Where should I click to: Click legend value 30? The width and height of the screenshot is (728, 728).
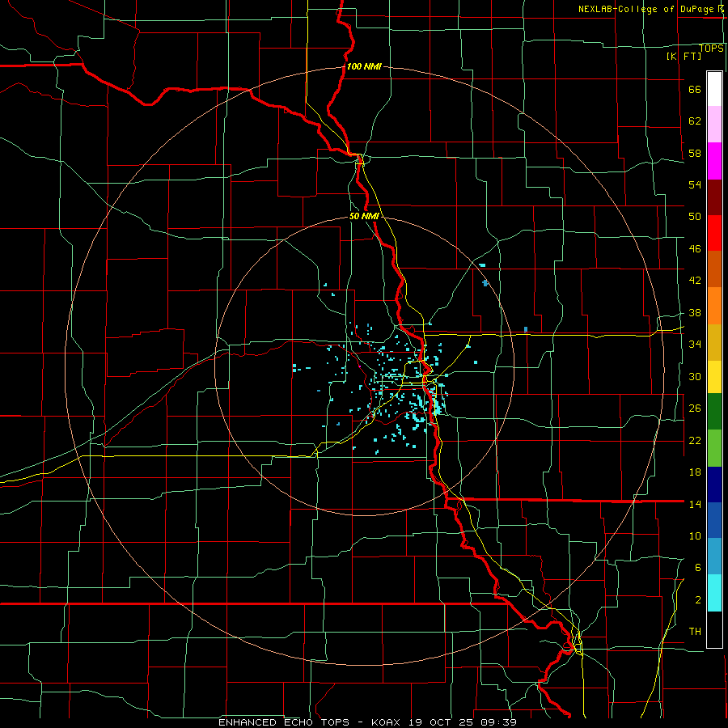click(695, 376)
